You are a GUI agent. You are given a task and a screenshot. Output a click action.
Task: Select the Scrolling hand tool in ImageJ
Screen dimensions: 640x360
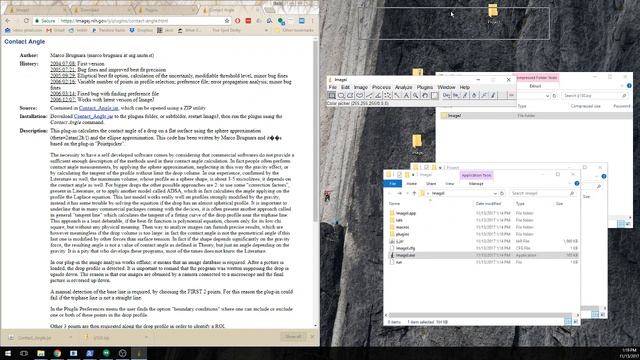coord(425,96)
